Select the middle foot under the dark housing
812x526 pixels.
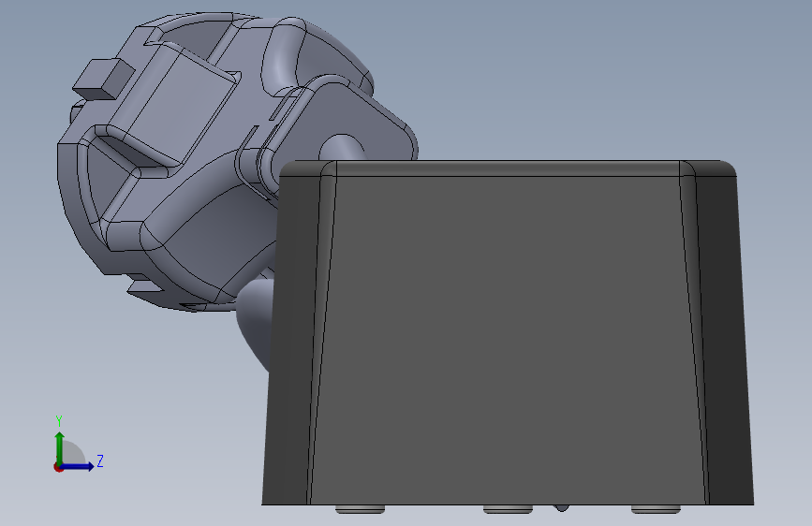pyautogui.click(x=508, y=509)
